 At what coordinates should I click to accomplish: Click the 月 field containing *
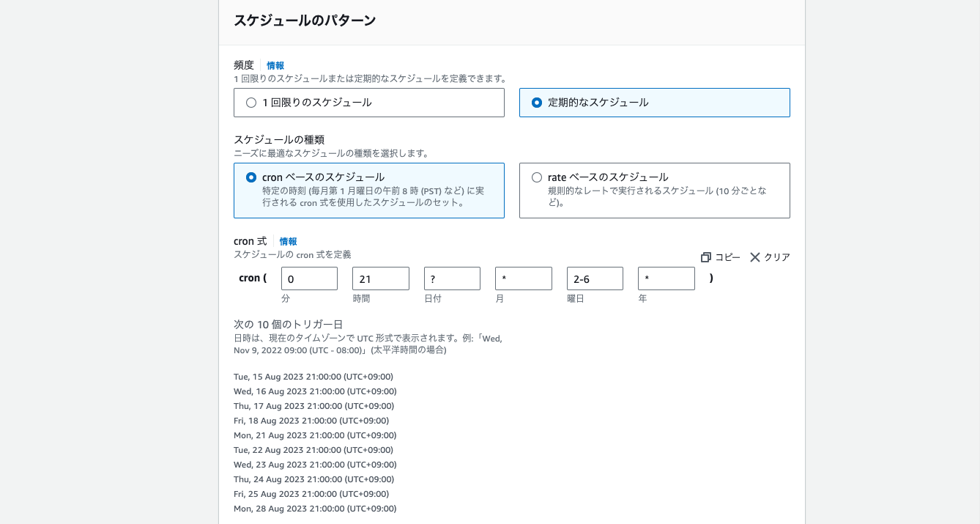pos(523,278)
